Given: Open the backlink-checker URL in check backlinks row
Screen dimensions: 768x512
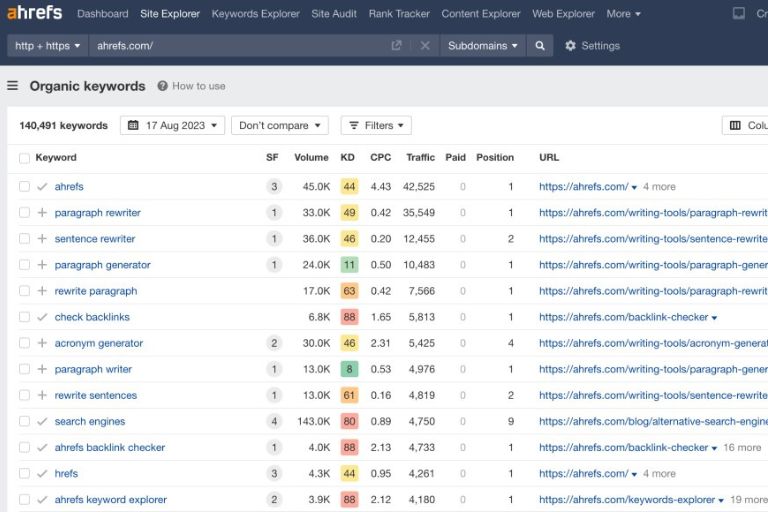Looking at the screenshot, I should pyautogui.click(x=624, y=317).
